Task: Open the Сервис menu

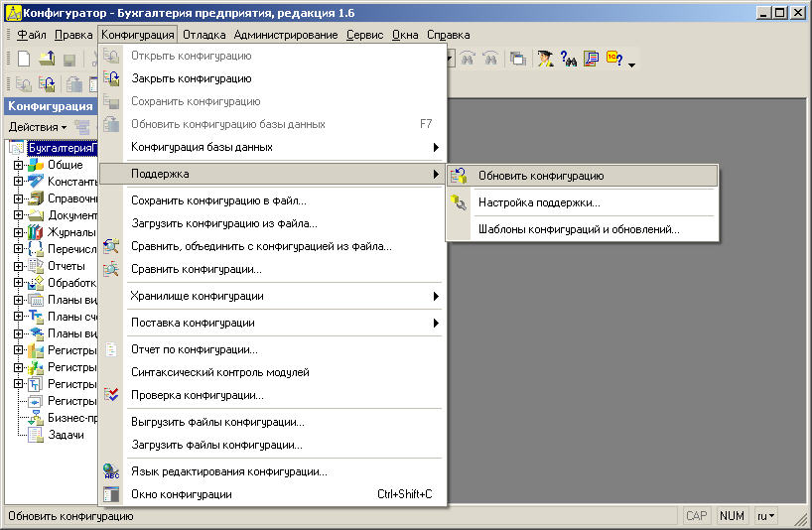Action: tap(364, 35)
